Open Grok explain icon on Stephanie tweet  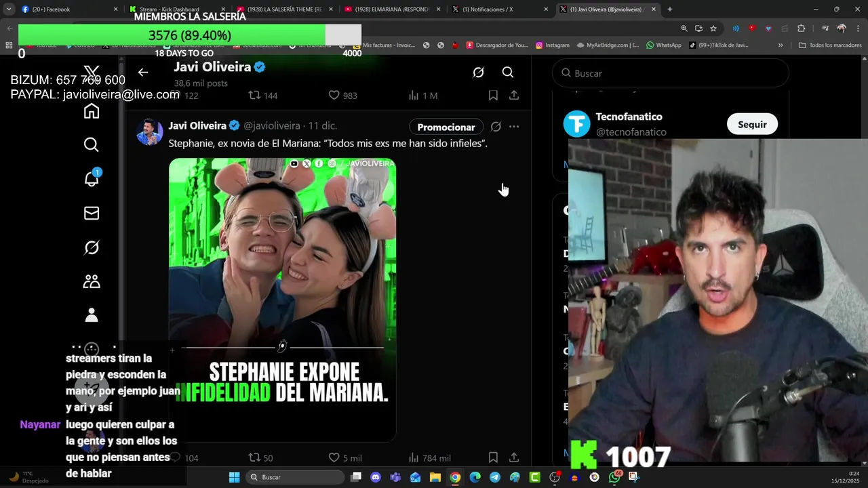click(x=496, y=127)
